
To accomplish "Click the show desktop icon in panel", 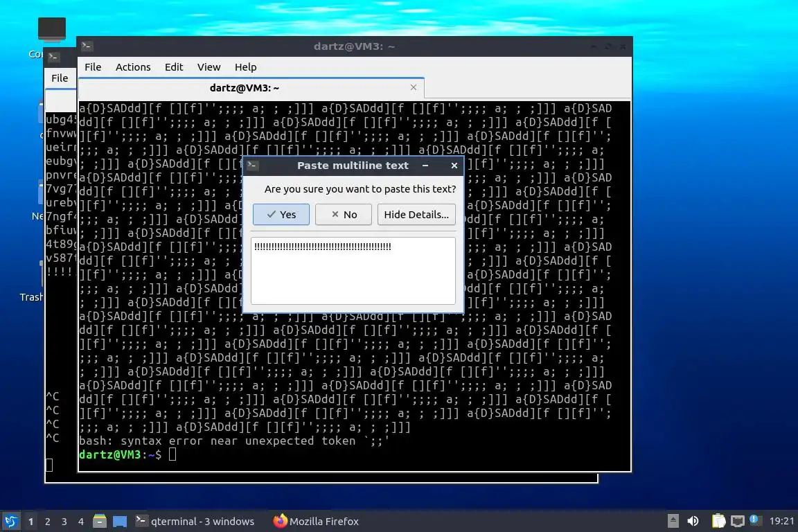I will (x=120, y=522).
